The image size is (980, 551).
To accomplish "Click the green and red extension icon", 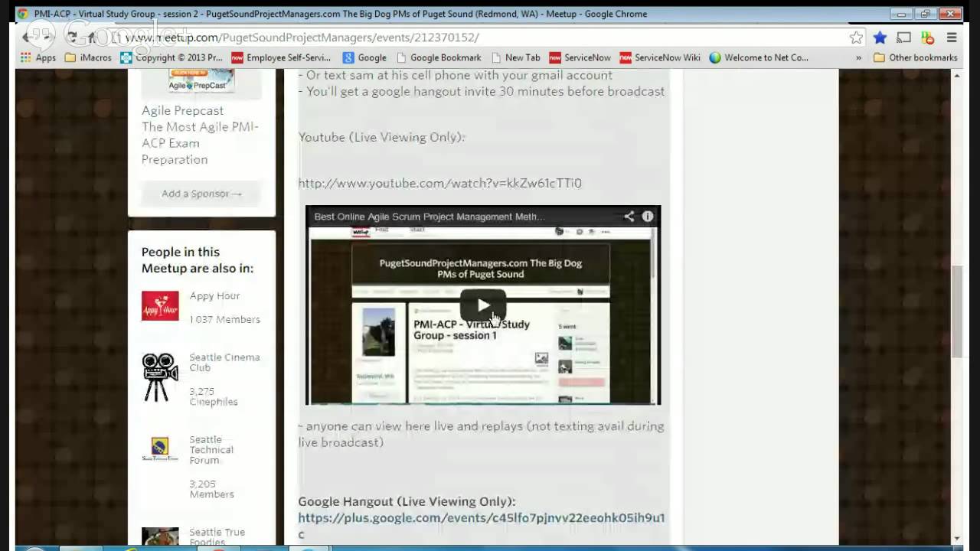I will (x=927, y=37).
